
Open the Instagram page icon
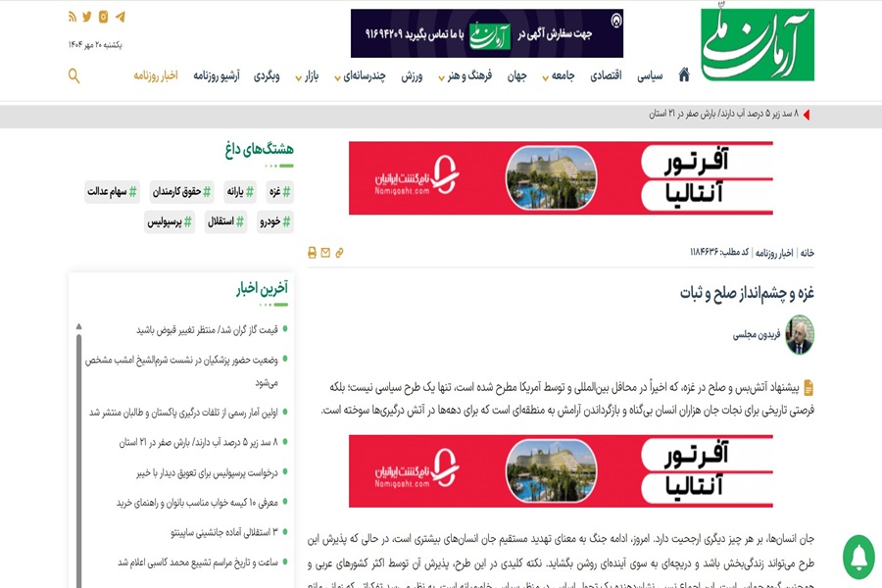pyautogui.click(x=103, y=17)
